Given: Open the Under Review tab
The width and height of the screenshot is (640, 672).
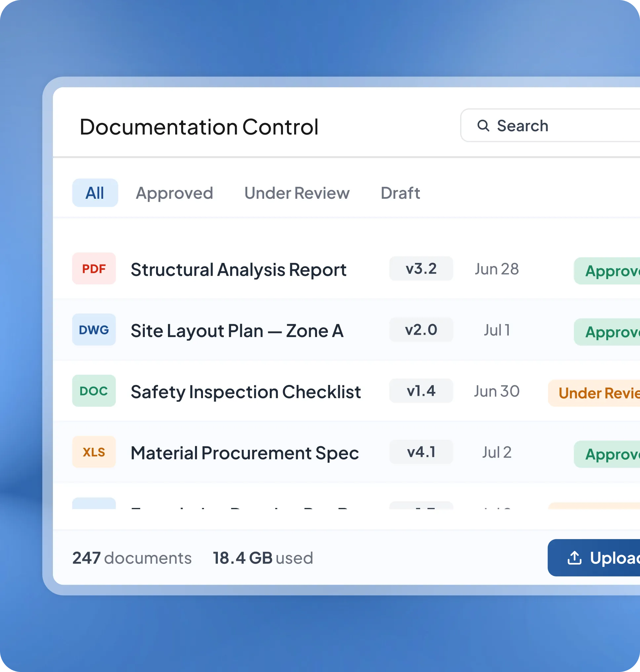Looking at the screenshot, I should coord(297,193).
